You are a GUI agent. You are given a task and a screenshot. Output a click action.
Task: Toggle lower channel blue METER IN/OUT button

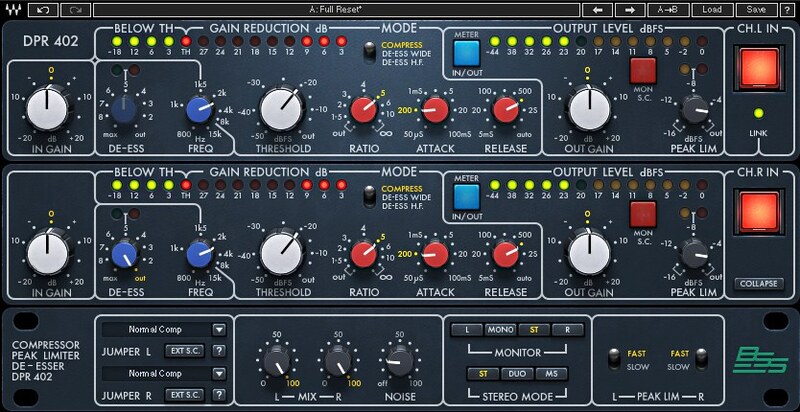[x=467, y=197]
